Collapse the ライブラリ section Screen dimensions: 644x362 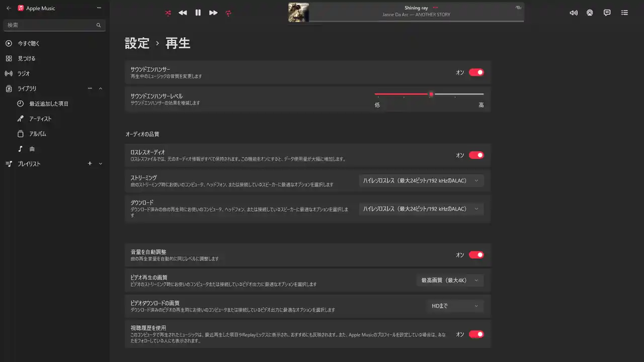[100, 88]
